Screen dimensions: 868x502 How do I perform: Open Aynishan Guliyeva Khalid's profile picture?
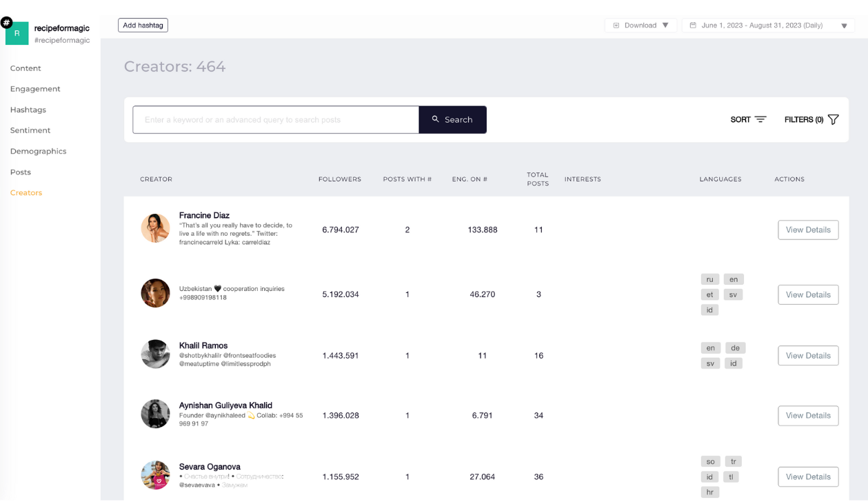point(155,414)
